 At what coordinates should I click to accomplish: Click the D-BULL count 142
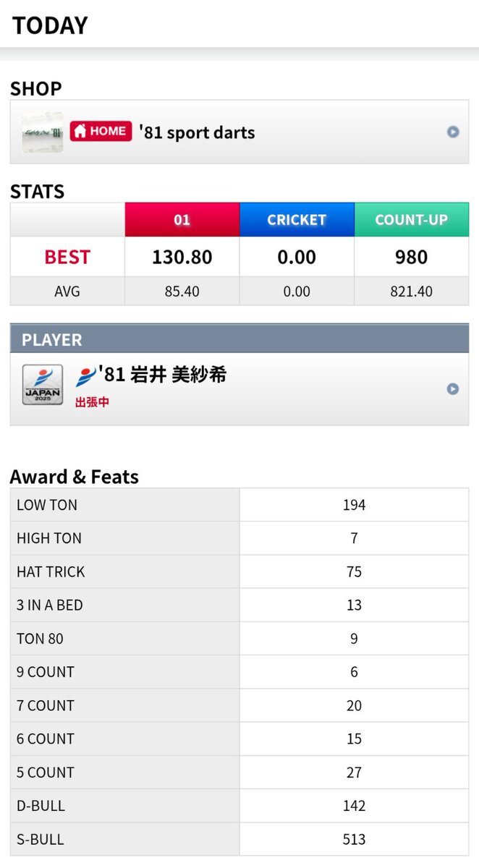click(354, 806)
